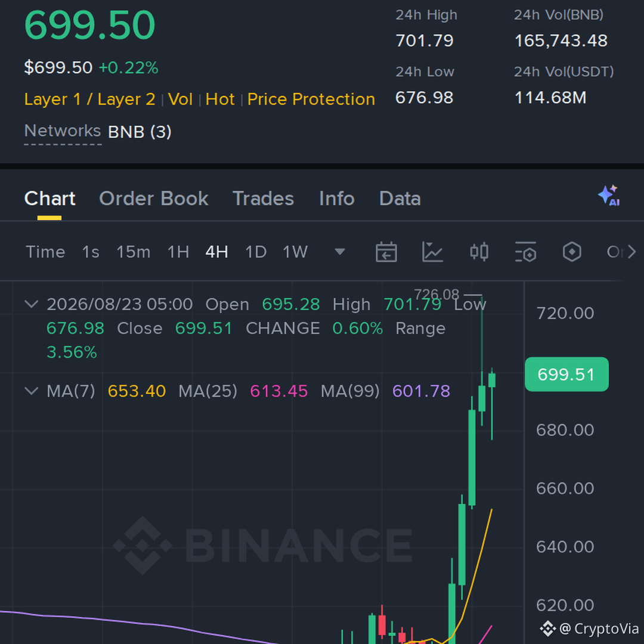Open the Price Protection tag
644x644 pixels.
click(311, 100)
